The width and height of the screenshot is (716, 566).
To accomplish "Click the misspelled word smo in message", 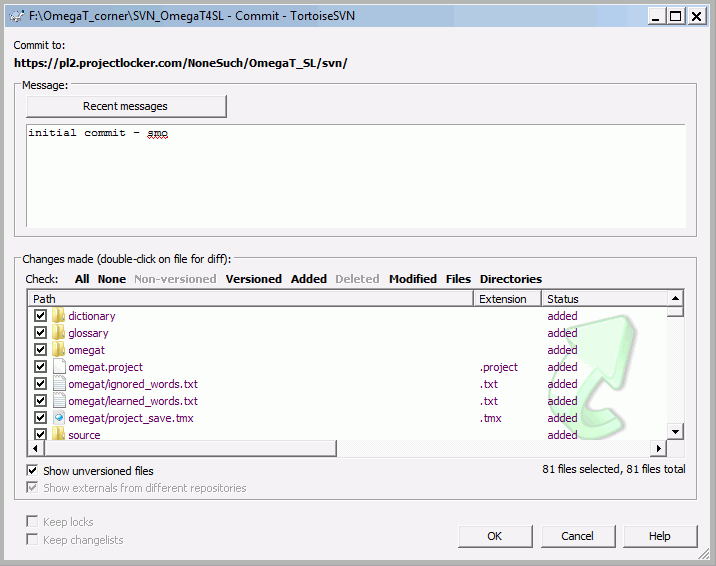I will click(x=158, y=133).
